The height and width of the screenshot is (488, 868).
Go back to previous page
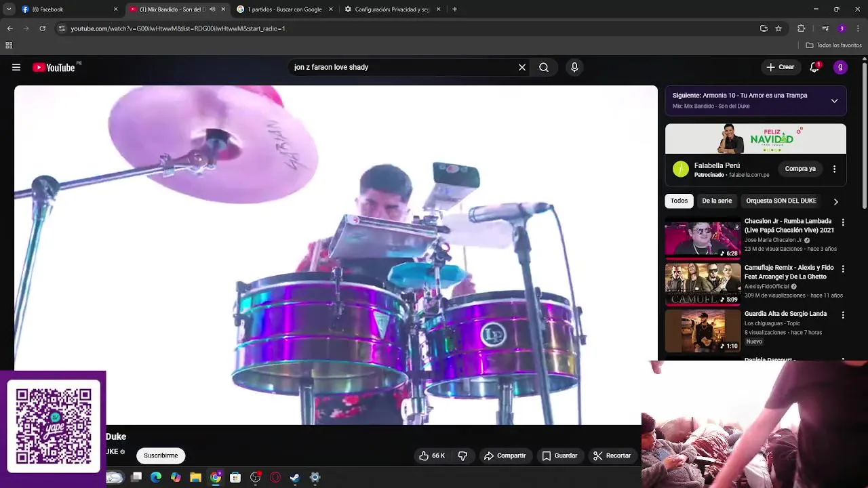(x=9, y=28)
